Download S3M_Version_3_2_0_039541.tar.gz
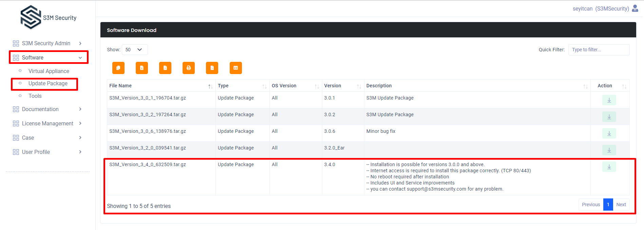Image resolution: width=644 pixels, height=230 pixels. (x=609, y=150)
